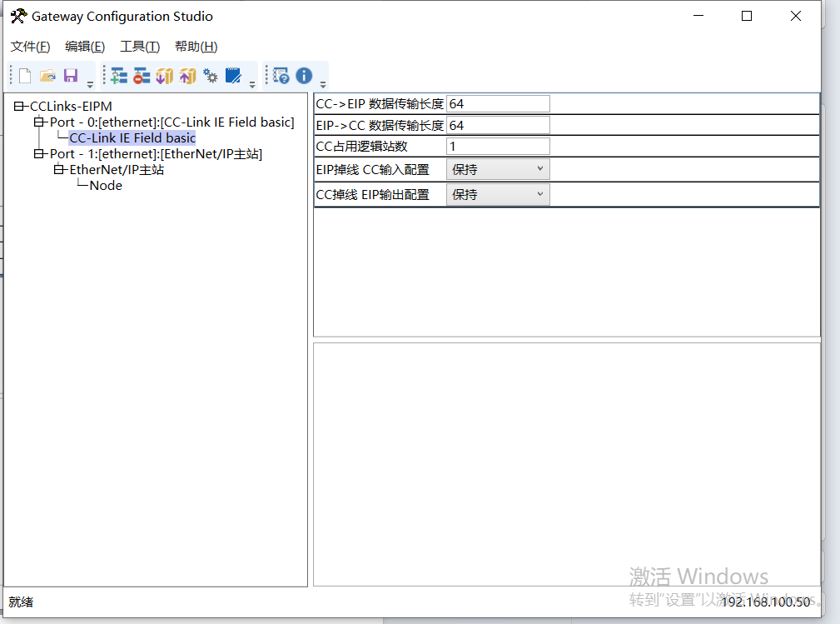Click the CC->EIP 数据传输长度 input field

498,104
